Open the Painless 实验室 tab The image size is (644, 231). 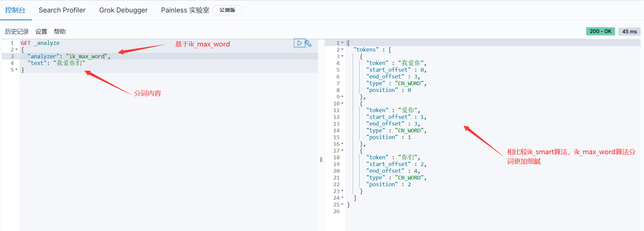click(185, 10)
